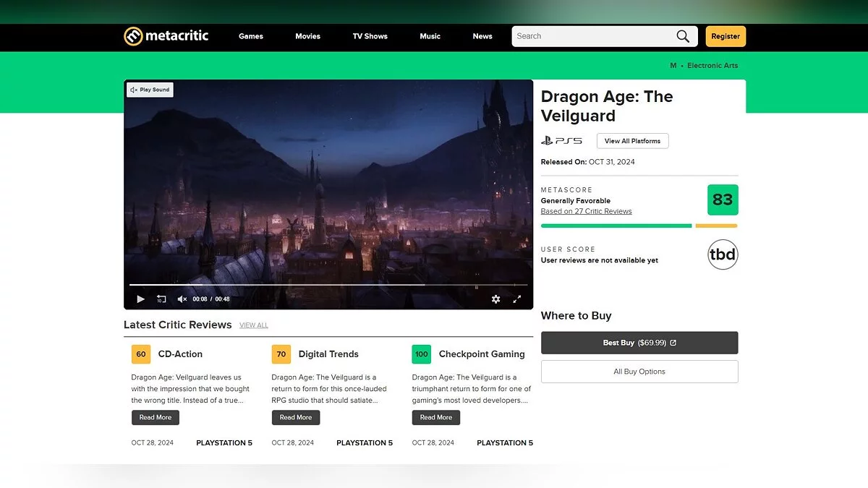Screen dimensions: 868x488
Task: Open the TV Shows menu
Action: click(370, 36)
